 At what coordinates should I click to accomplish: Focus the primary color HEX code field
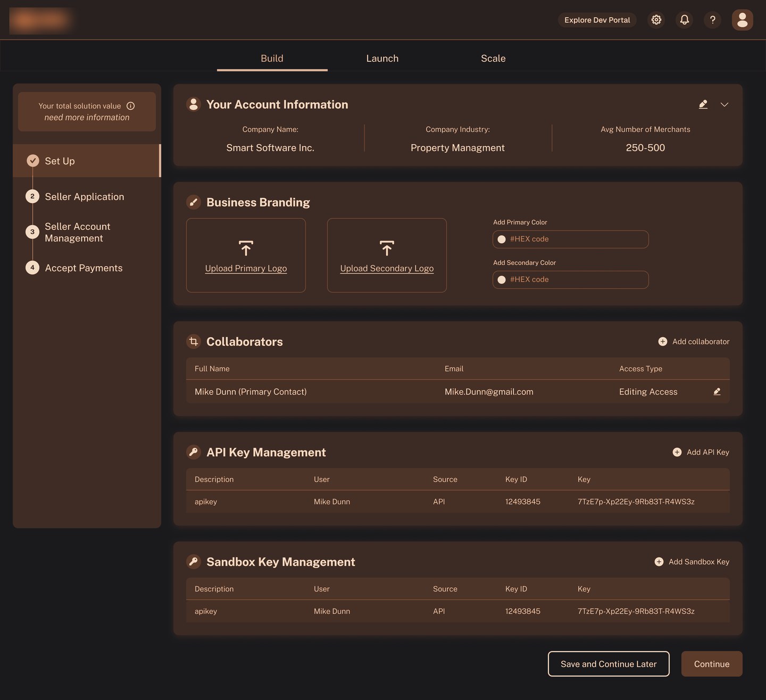coord(571,239)
